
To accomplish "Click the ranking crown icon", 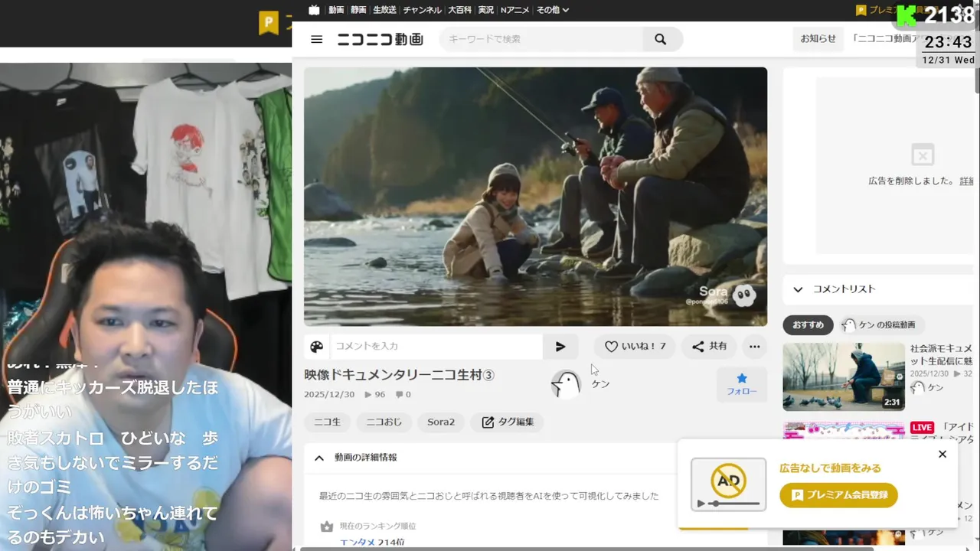I will tap(327, 527).
